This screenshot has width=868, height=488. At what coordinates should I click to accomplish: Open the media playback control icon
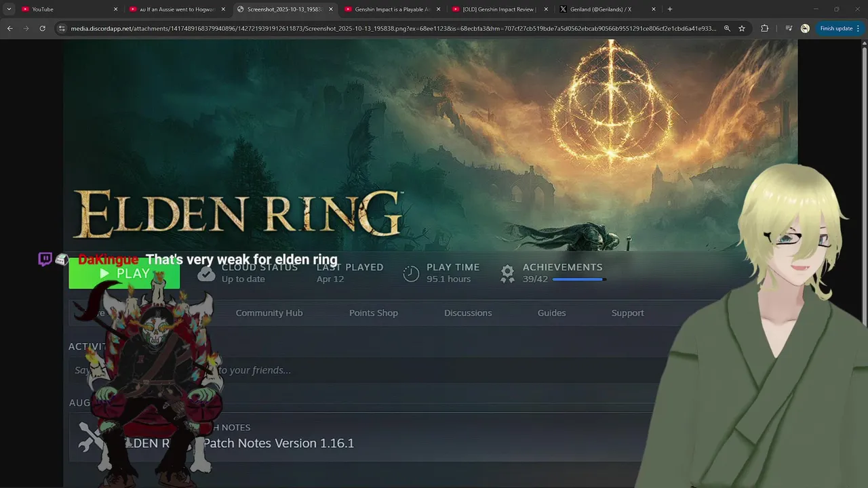coord(789,28)
